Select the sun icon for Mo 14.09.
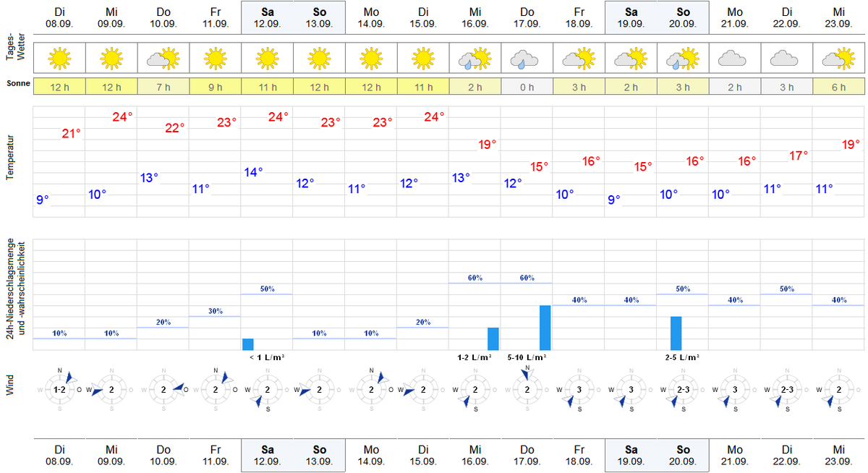The width and height of the screenshot is (868, 473). pos(371,58)
